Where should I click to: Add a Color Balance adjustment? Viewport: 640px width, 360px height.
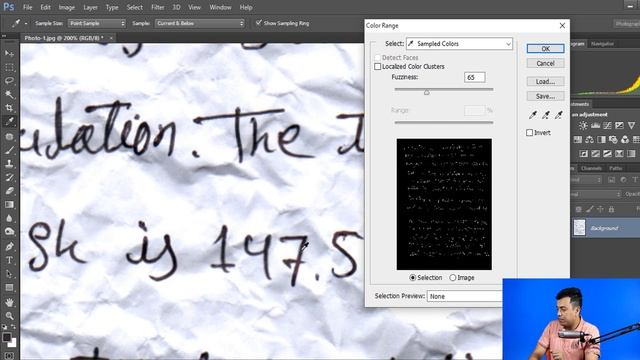tap(589, 140)
